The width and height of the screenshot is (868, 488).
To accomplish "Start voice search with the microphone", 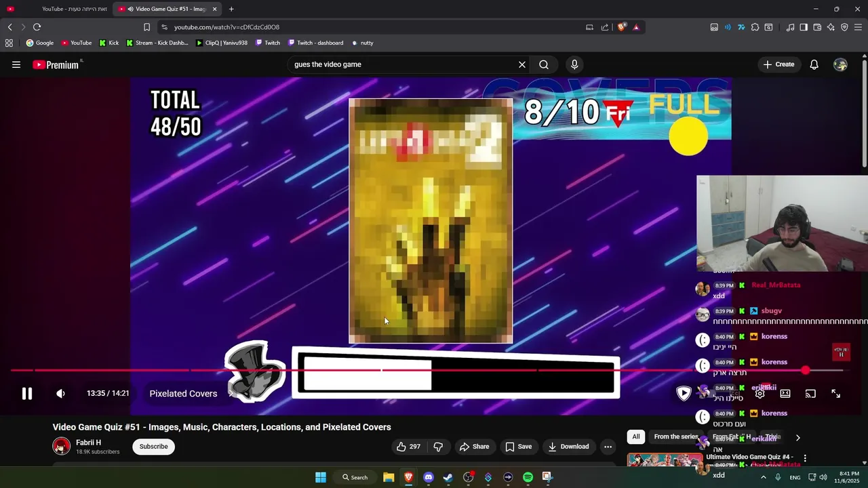I will [x=574, y=64].
